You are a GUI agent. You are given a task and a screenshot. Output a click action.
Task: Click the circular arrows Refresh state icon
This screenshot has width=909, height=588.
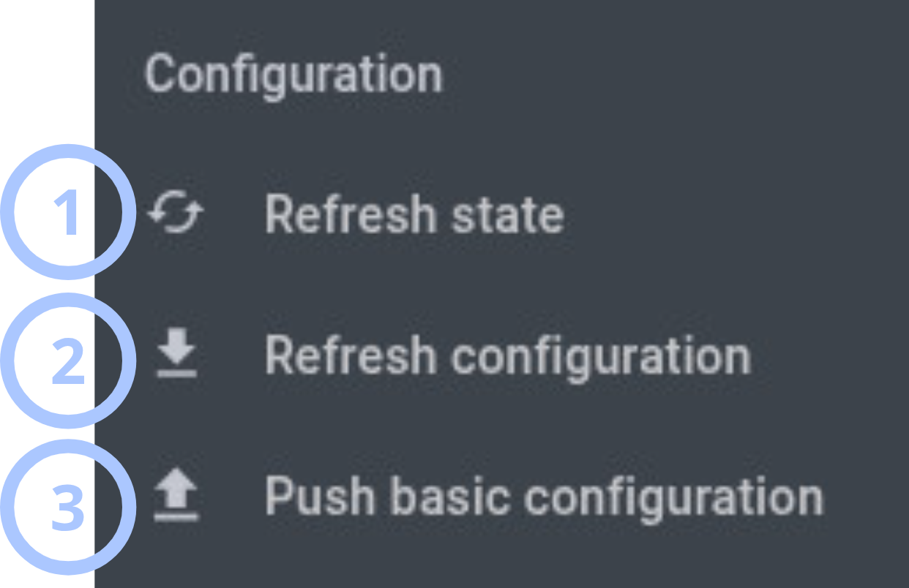(x=176, y=214)
